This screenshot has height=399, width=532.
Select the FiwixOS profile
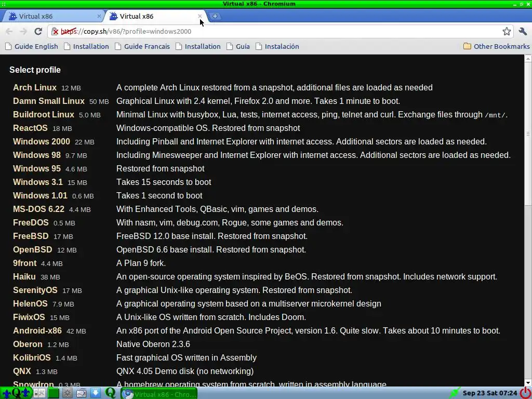click(29, 317)
